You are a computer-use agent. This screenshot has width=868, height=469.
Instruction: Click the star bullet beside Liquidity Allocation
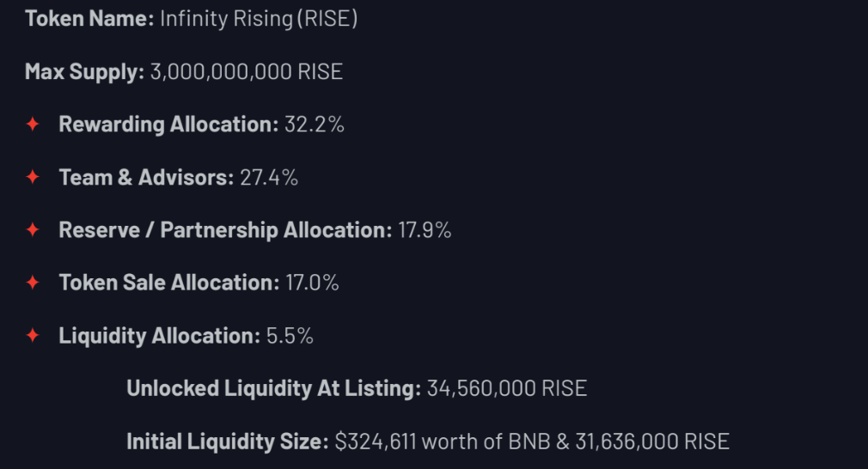click(33, 336)
